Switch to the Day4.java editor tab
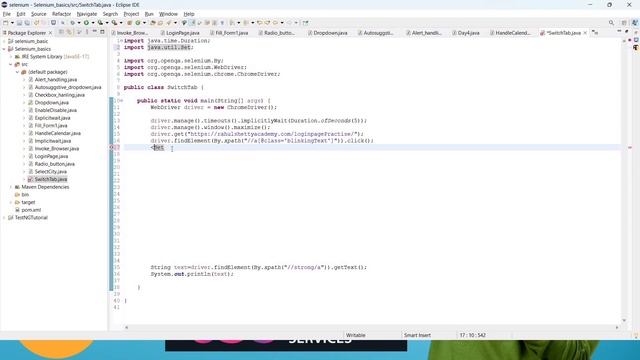 pyautogui.click(x=465, y=33)
